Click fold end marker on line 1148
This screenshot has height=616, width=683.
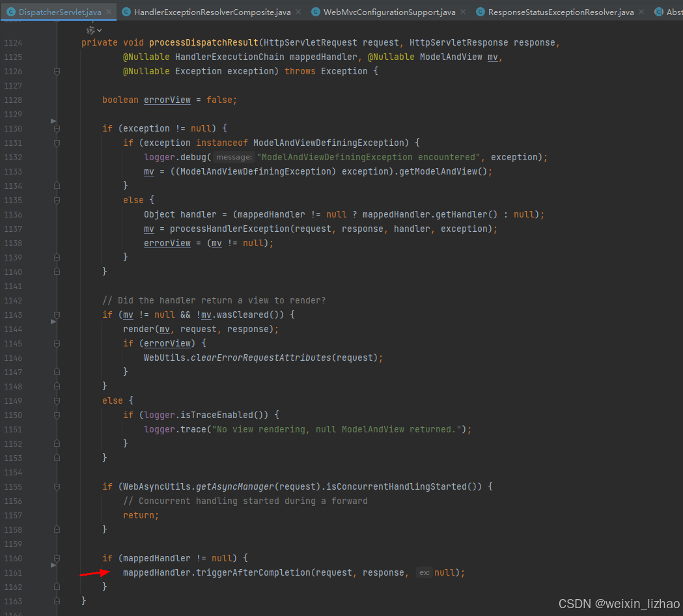pyautogui.click(x=57, y=386)
